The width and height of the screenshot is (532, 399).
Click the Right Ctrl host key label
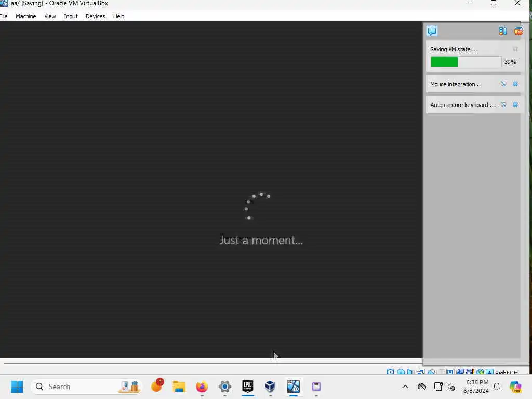(507, 372)
